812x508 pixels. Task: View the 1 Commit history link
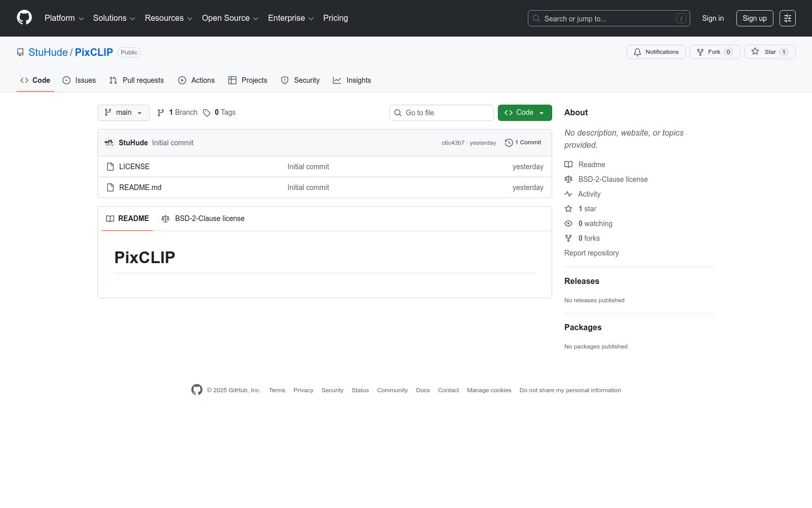[x=523, y=143]
